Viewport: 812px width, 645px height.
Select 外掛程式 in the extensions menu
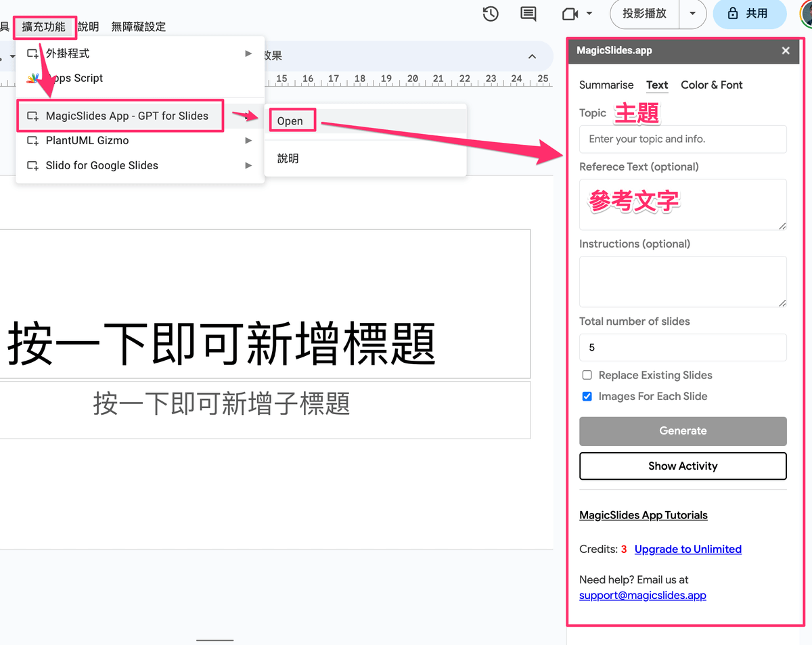click(x=140, y=53)
